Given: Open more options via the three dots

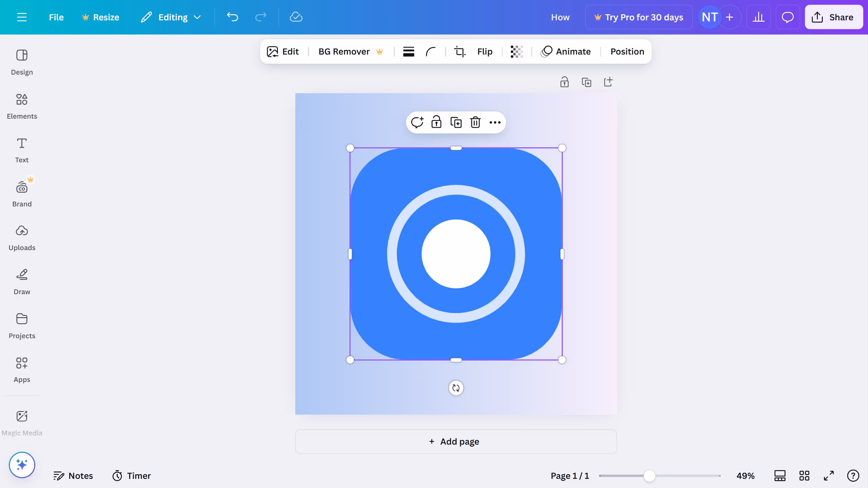Looking at the screenshot, I should (495, 122).
